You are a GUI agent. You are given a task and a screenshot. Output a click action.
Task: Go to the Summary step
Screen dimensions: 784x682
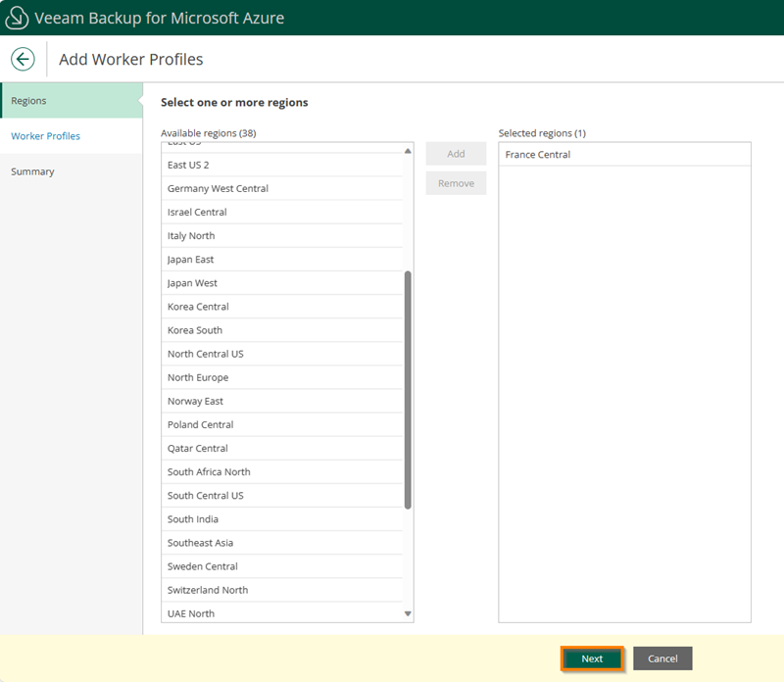33,171
